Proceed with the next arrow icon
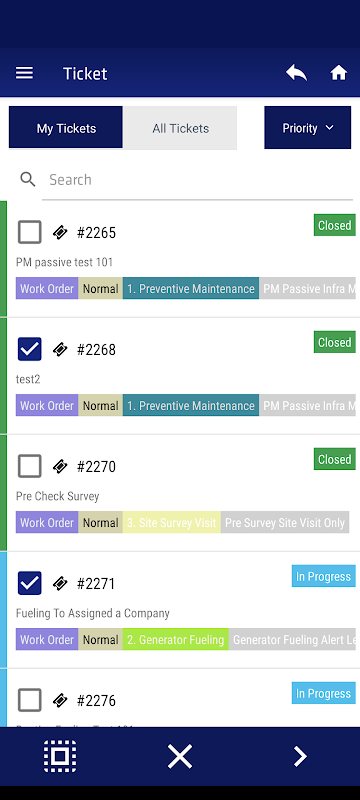 point(300,756)
